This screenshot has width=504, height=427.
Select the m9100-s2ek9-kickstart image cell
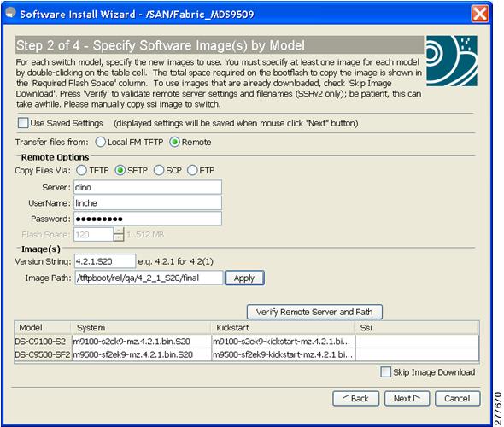coord(284,342)
